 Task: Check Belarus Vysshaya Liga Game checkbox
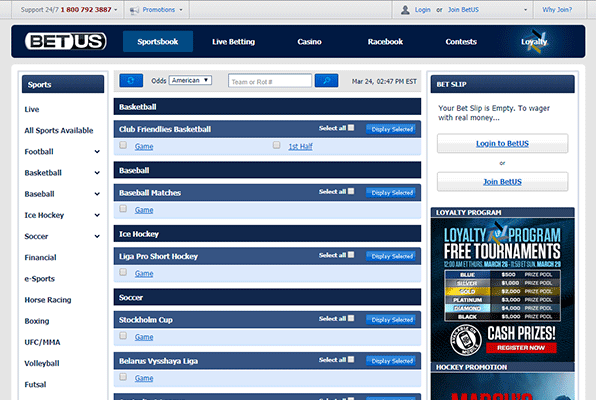[123, 377]
